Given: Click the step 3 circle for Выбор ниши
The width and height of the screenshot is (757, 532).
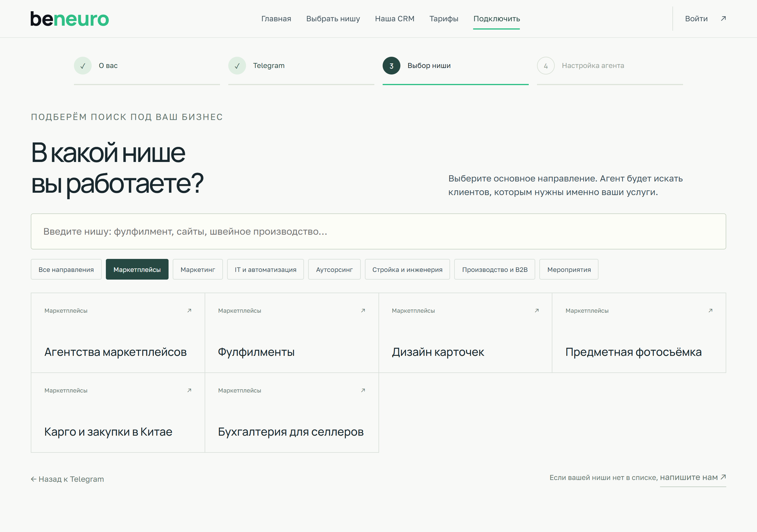Looking at the screenshot, I should coord(391,66).
